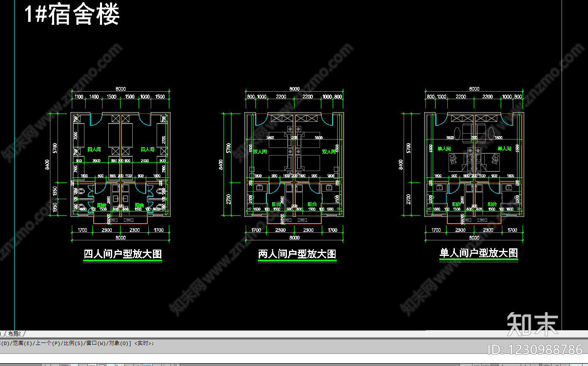The image size is (588, 366).
Task: Click the 上一个(P) option in command prompt
Action: coord(48,343)
